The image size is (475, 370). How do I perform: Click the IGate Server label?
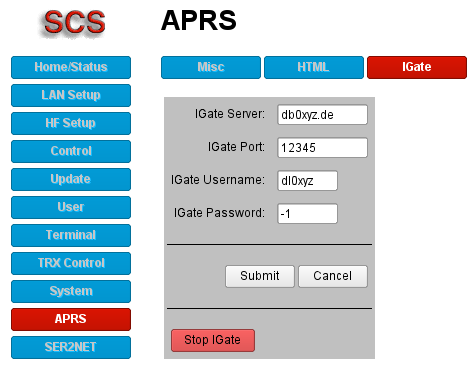tap(230, 114)
